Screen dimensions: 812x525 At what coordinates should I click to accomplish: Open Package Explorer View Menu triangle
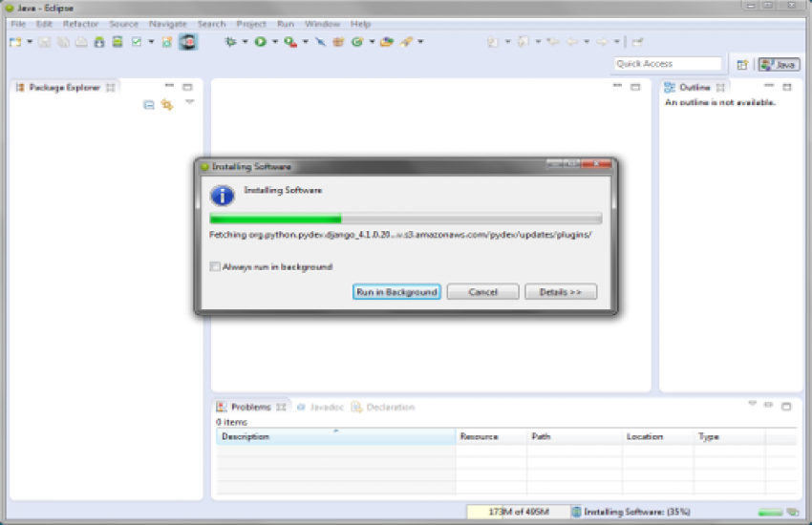189,102
